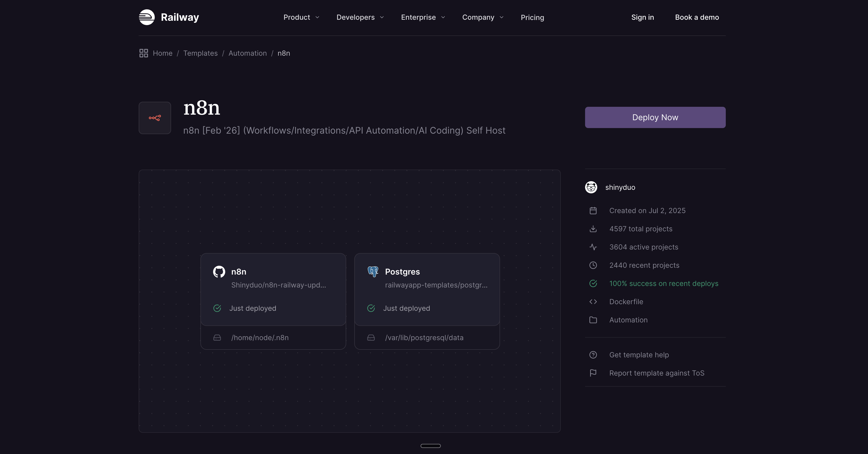Click the Railway logo icon
This screenshot has height=454, width=868.
tap(147, 17)
